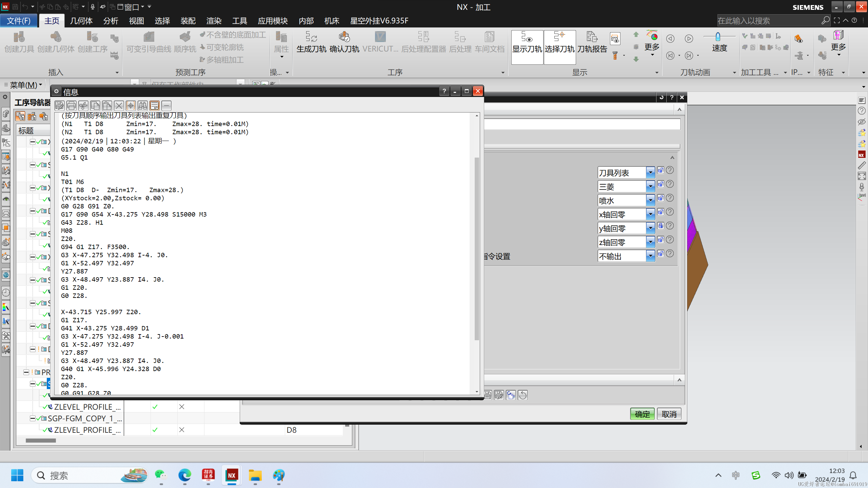Switch to 视图 ribbon tab
The height and width of the screenshot is (488, 868).
(x=136, y=21)
